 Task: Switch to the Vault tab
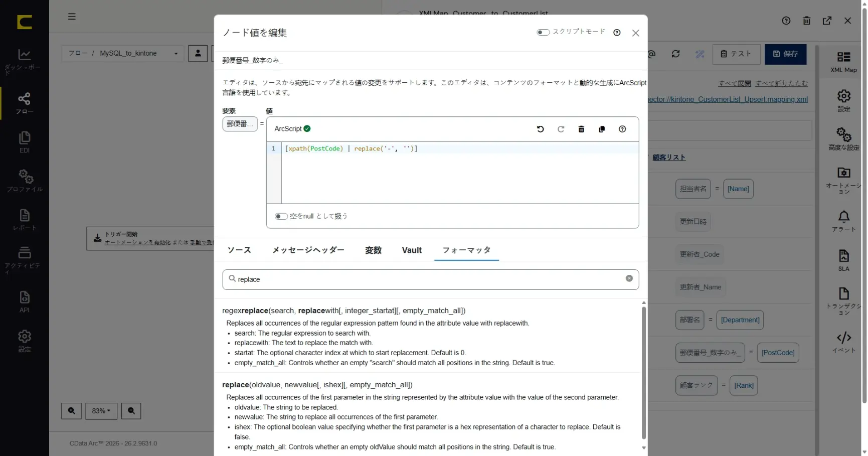coord(412,250)
